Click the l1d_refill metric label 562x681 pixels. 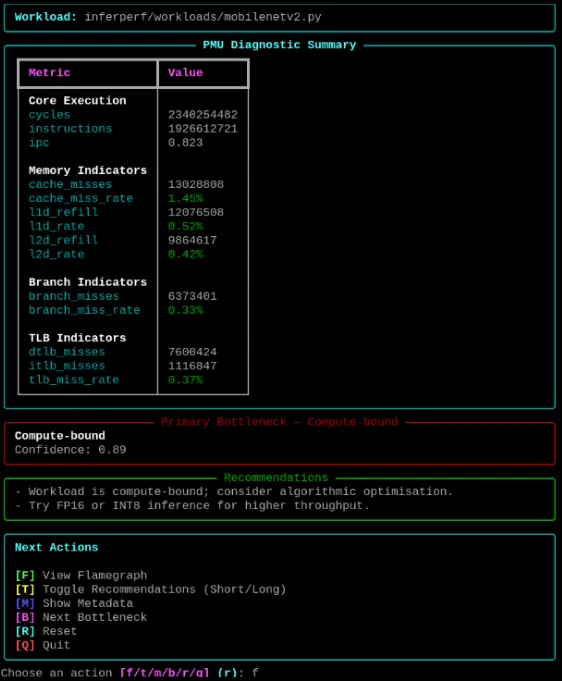63,212
